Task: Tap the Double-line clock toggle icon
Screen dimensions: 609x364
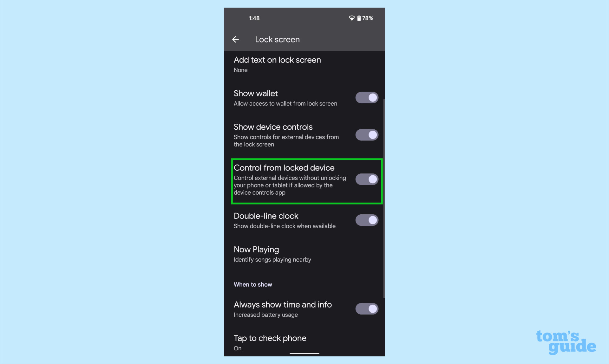Action: point(366,220)
